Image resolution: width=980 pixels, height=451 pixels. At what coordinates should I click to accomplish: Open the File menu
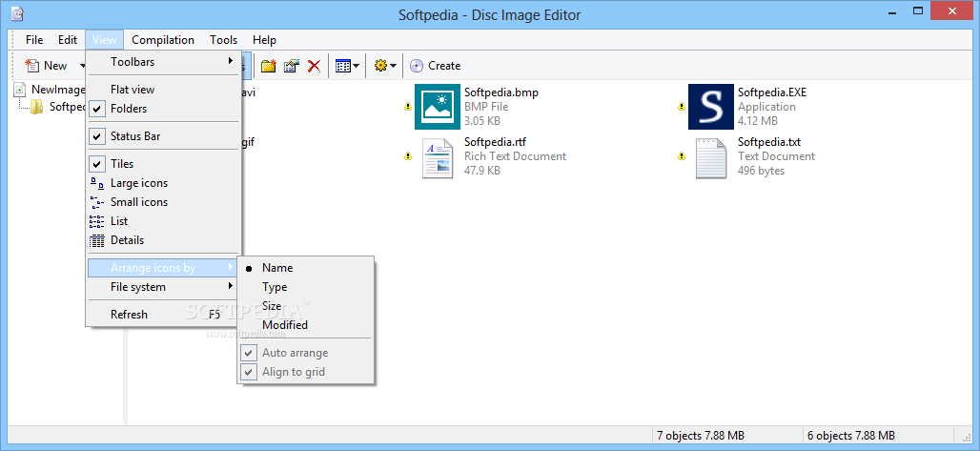(34, 40)
